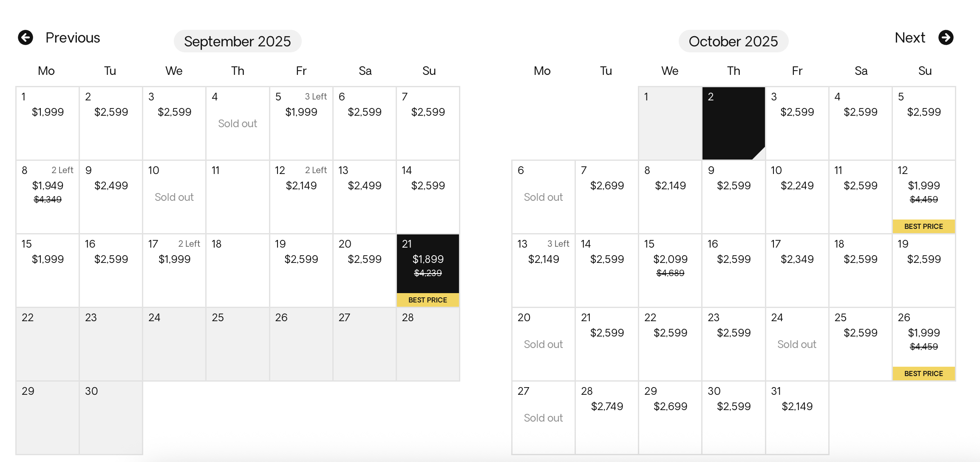Choose October 26 best price date
Screen dimensions: 980x462
click(924, 344)
